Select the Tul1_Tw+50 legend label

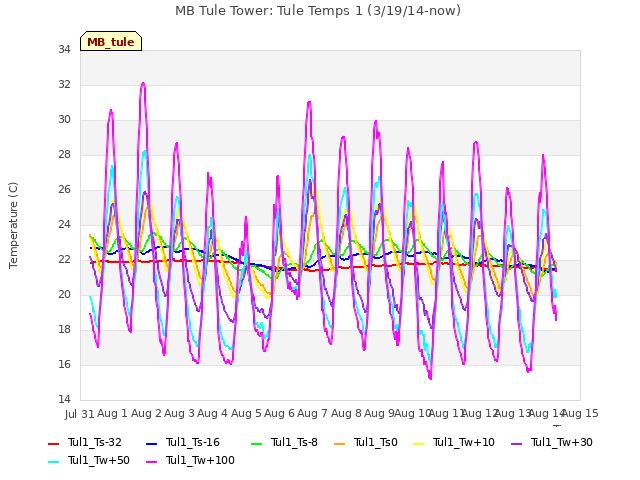click(99, 460)
